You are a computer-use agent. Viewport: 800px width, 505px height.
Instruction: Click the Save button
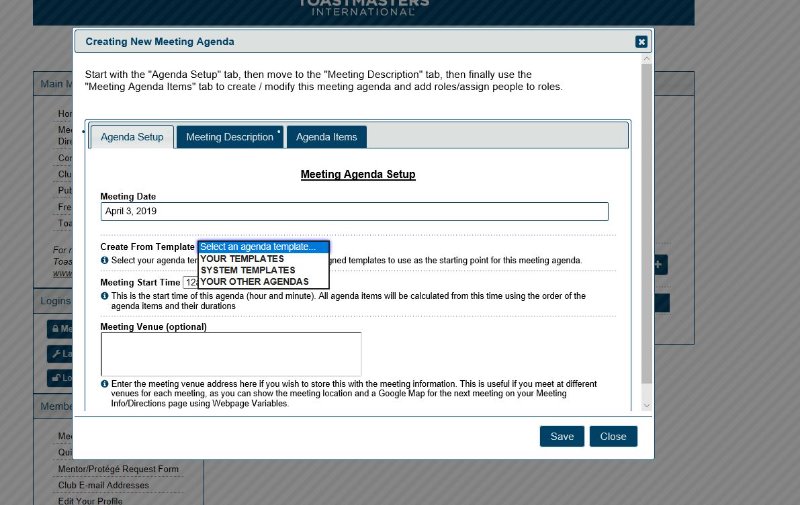pyautogui.click(x=562, y=436)
